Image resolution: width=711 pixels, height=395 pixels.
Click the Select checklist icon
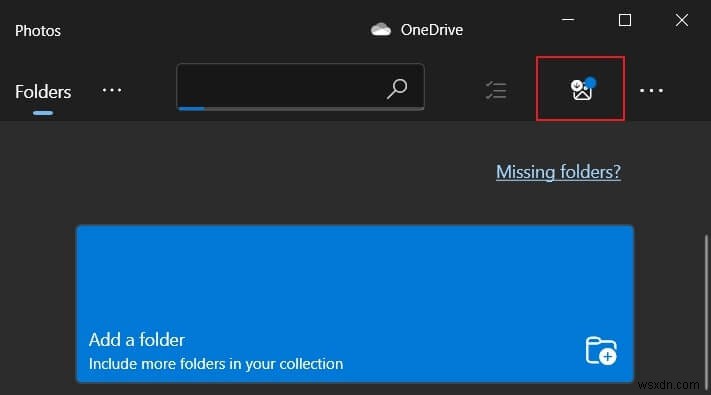pos(496,90)
